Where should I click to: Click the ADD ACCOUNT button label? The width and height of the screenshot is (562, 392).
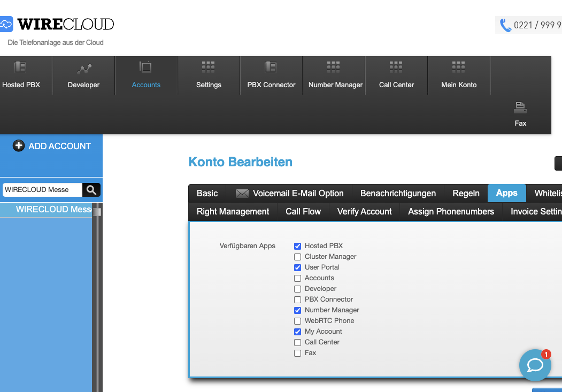click(59, 146)
